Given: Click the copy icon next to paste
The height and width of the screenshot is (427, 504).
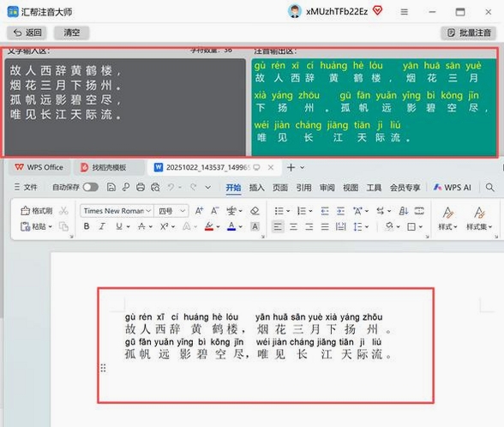Looking at the screenshot, I should pos(63,226).
